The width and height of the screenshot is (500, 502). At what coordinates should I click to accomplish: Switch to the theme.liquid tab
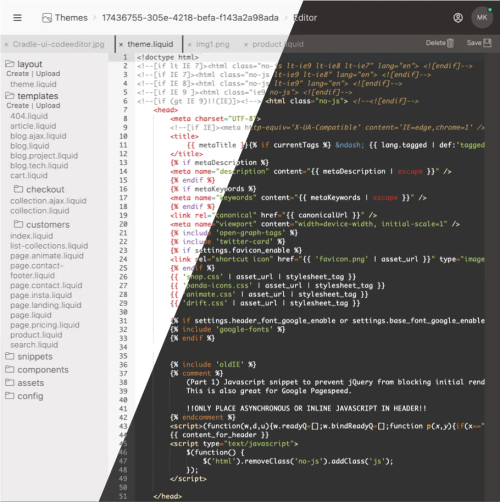pos(150,44)
